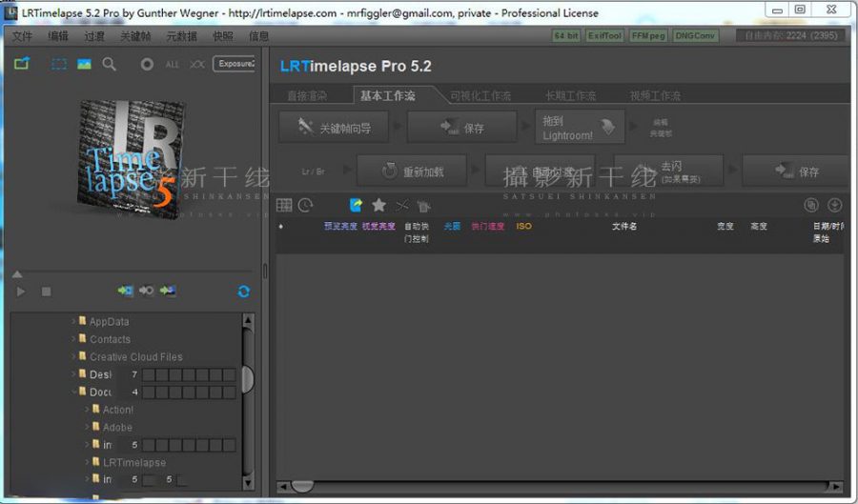Open the 过滤 menu
Screen dimensions: 858x504
point(94,36)
